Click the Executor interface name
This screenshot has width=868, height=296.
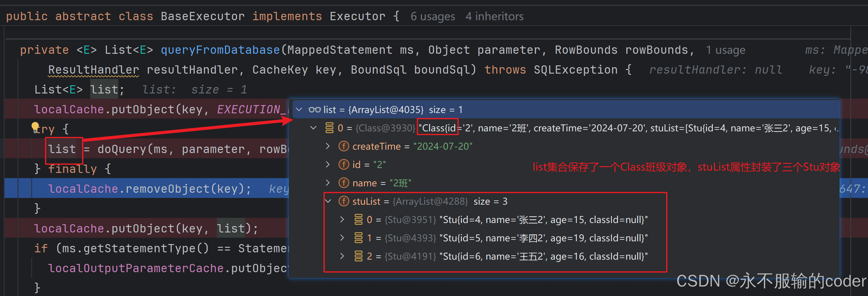click(x=357, y=16)
